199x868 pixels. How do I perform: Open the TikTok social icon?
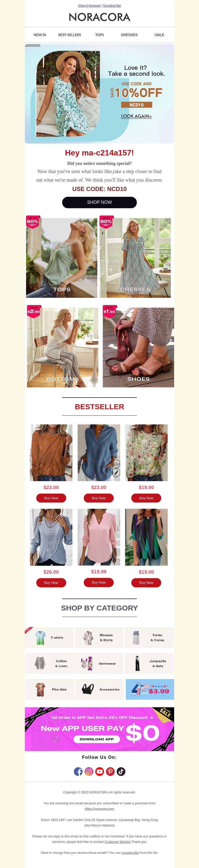tap(121, 771)
